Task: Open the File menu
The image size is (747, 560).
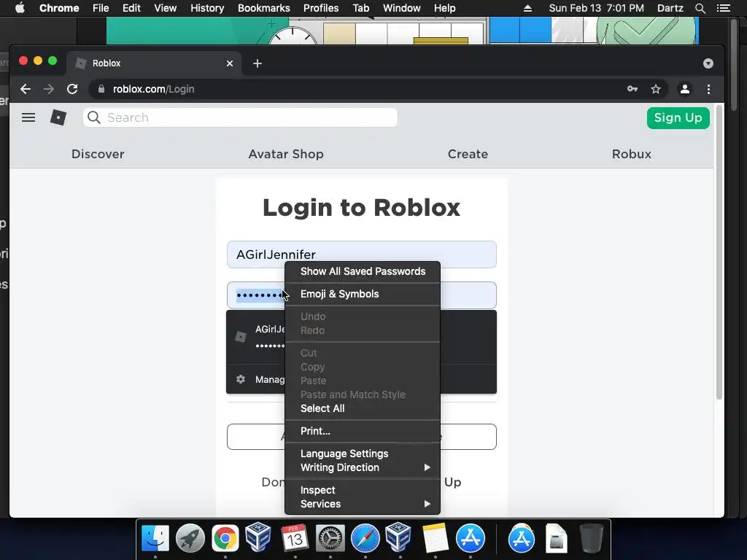Action: 101,8
